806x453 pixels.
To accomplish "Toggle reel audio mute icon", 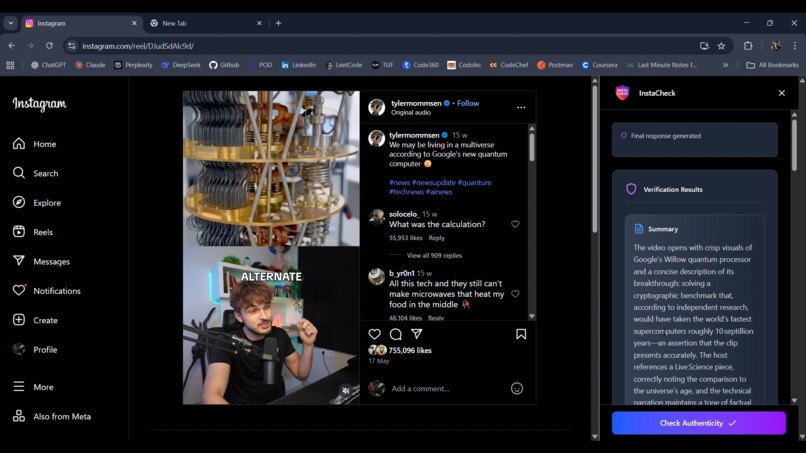I will [346, 391].
